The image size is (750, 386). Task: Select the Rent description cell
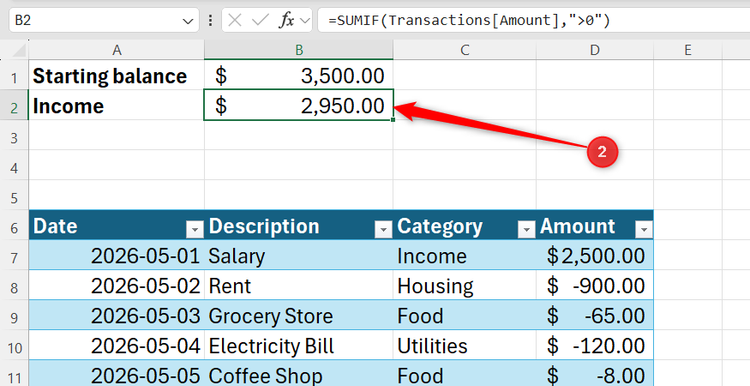(299, 286)
